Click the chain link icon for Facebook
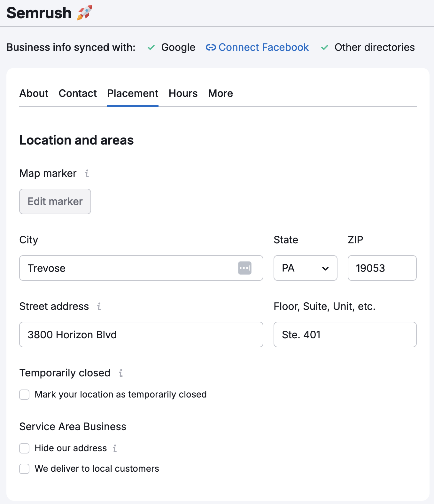 (x=211, y=47)
